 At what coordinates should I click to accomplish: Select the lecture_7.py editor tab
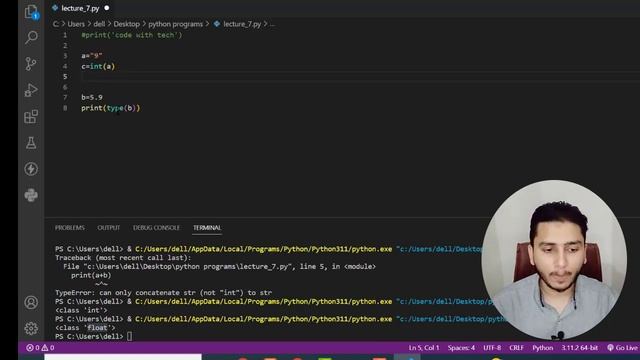click(80, 8)
